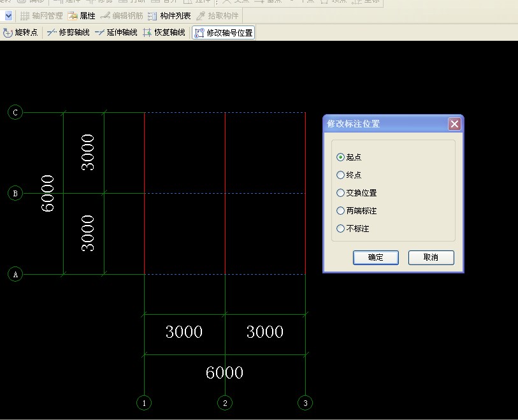
Task: Click the 取消 cancel button
Action: 431,257
